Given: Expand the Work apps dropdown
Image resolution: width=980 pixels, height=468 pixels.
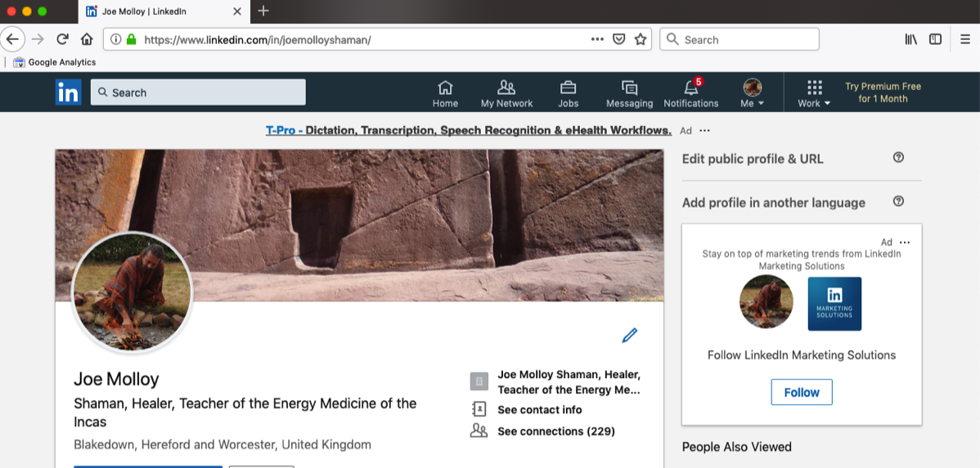Looking at the screenshot, I should [x=814, y=93].
